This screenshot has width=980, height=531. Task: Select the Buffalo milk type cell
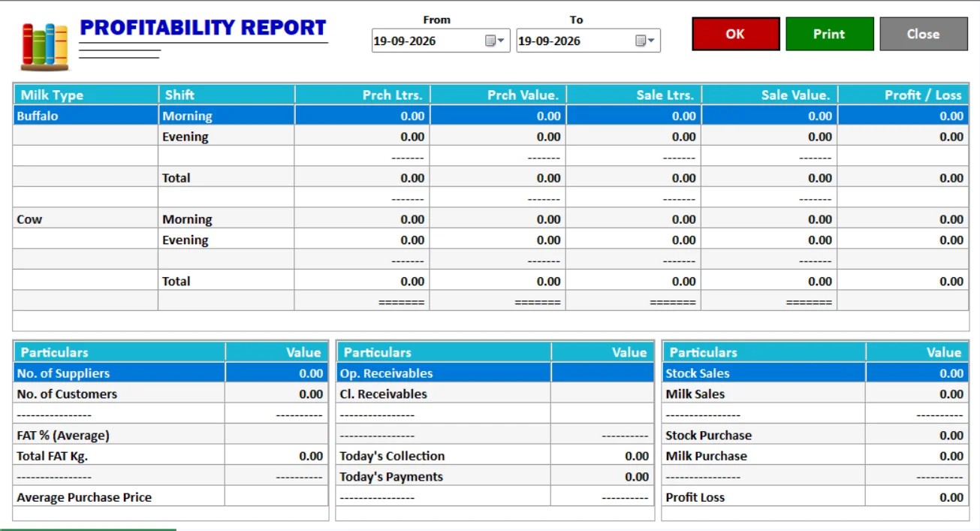86,116
